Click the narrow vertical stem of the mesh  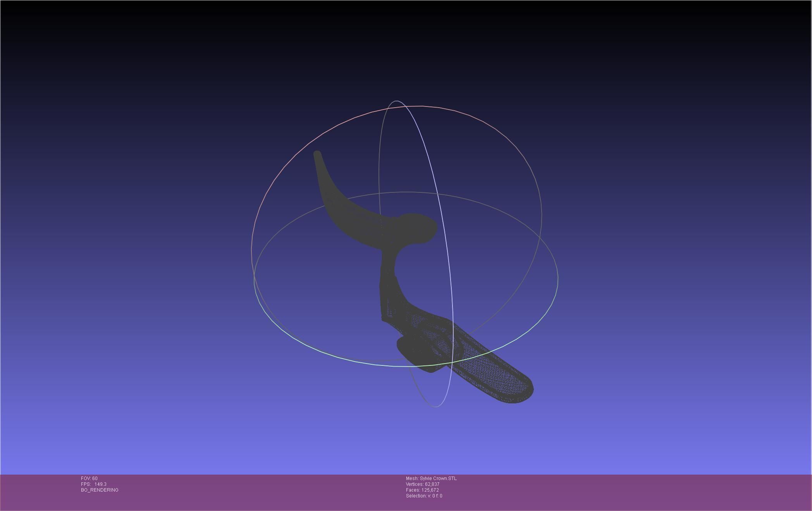(x=387, y=267)
